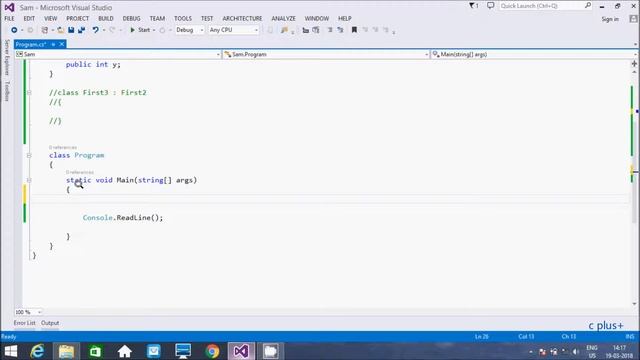Open the notifications flag icon
Screen dimensions: 640x360
coord(473,6)
